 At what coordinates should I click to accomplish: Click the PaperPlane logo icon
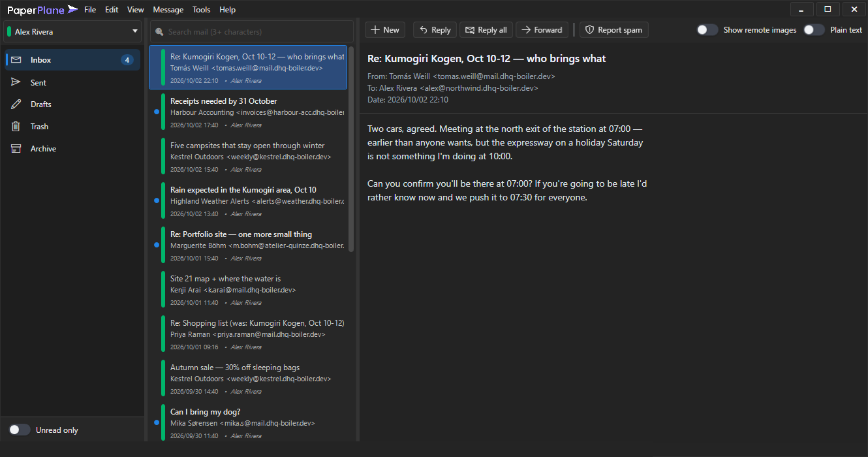(x=72, y=10)
